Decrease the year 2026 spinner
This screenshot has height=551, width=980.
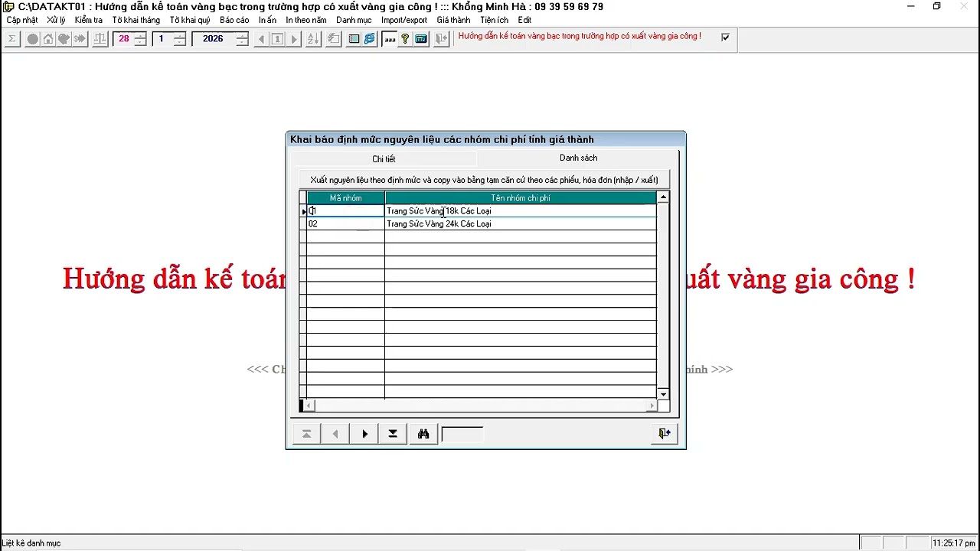242,42
